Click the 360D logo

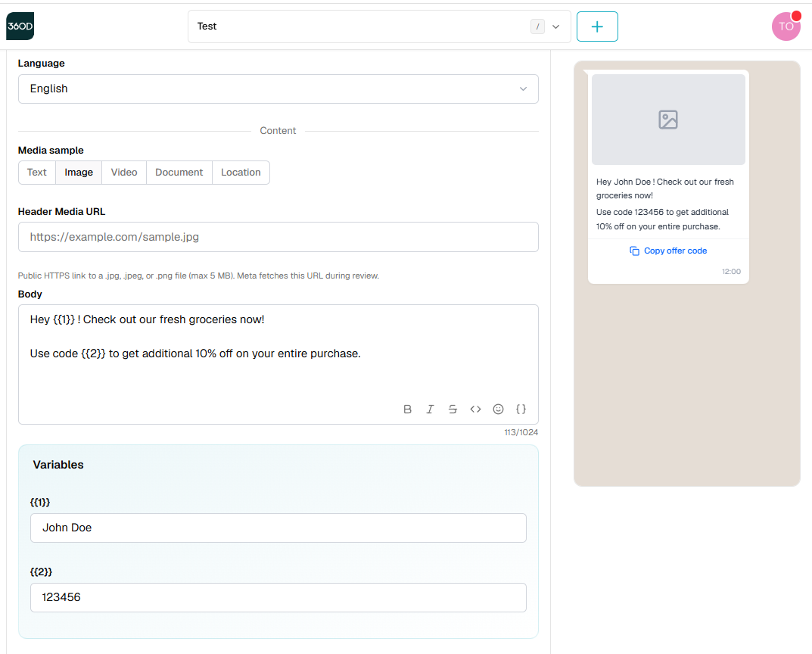pyautogui.click(x=20, y=26)
